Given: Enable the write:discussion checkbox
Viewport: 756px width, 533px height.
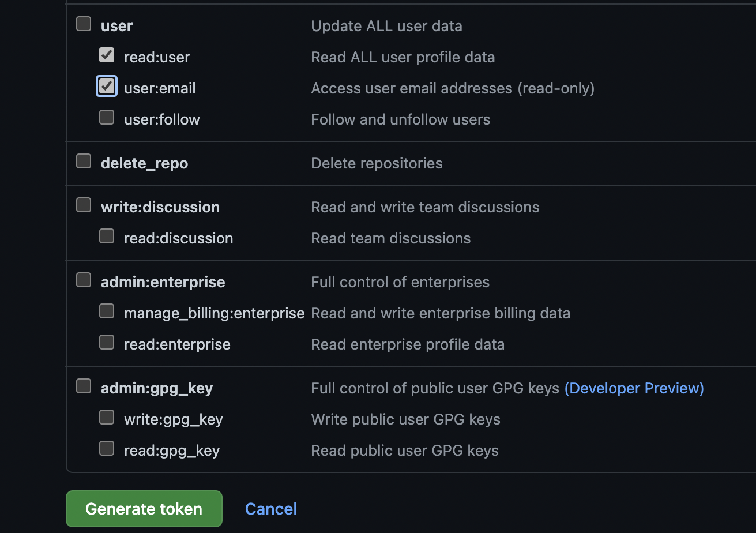Looking at the screenshot, I should point(84,205).
